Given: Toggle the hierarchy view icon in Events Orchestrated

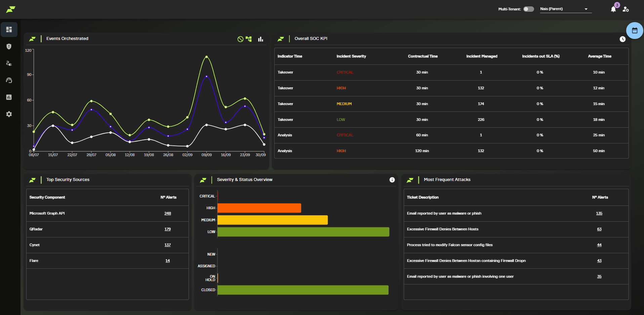Looking at the screenshot, I should coord(249,39).
